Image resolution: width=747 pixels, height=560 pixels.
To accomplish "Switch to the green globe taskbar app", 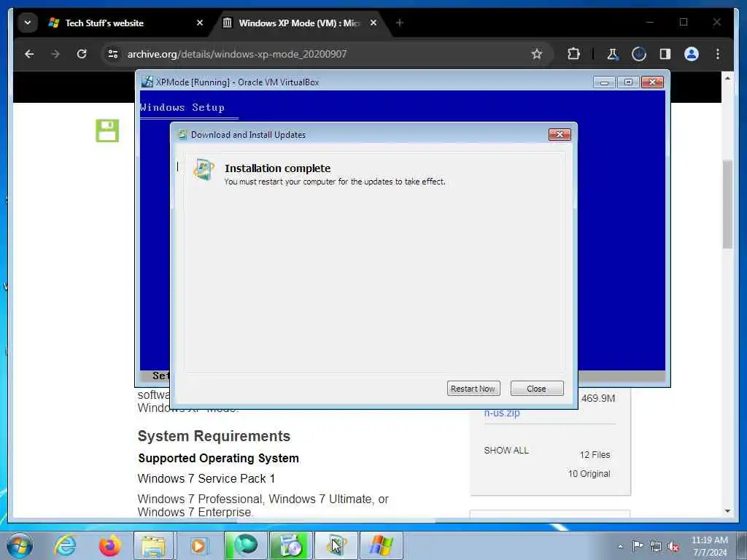I will (245, 545).
